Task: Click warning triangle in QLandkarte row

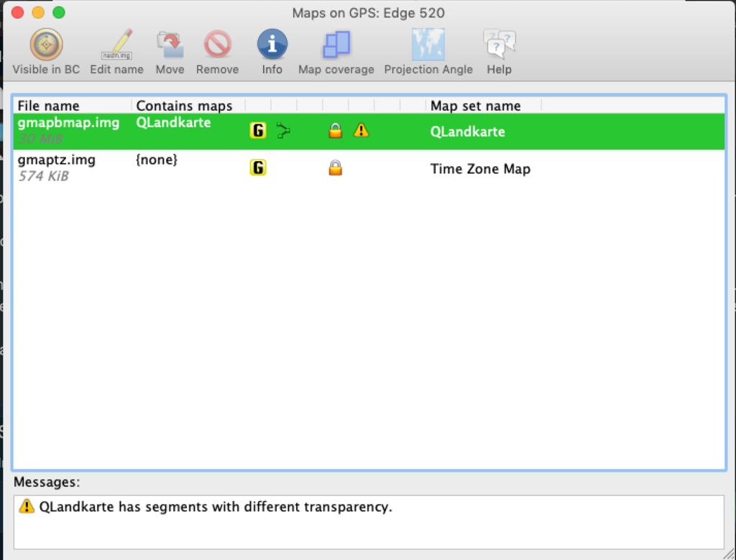Action: 362,131
